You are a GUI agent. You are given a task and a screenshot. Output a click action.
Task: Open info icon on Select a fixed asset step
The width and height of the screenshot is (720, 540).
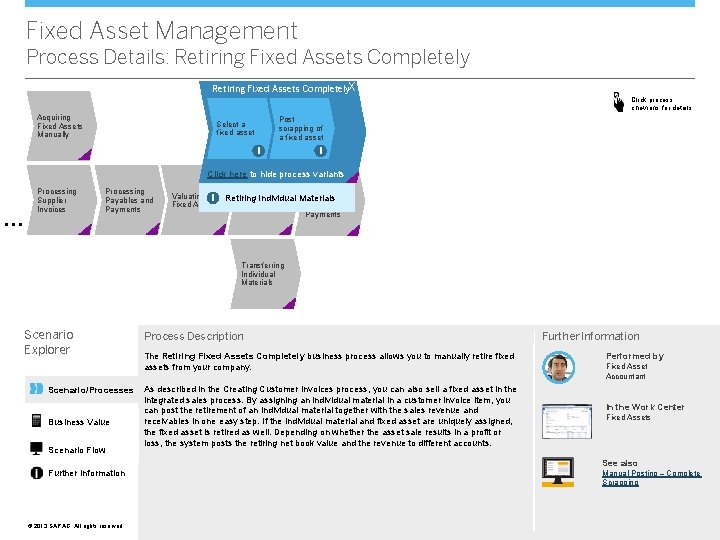pos(259,151)
